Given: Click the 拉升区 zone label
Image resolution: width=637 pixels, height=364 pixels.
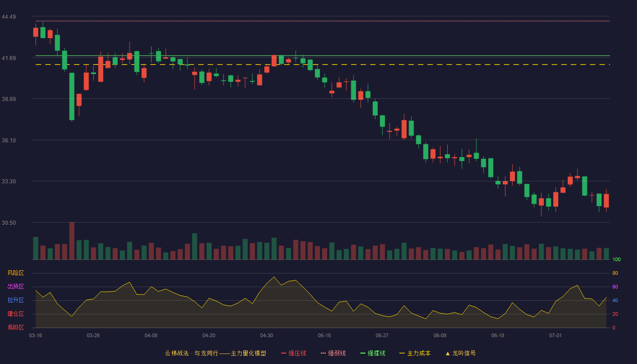Looking at the screenshot, I should pos(15,300).
